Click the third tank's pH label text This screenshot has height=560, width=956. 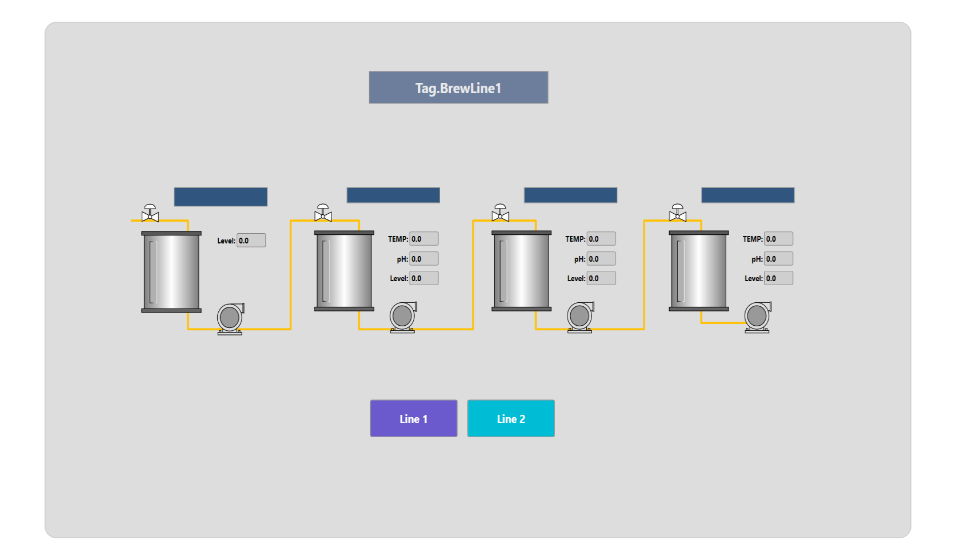580,259
